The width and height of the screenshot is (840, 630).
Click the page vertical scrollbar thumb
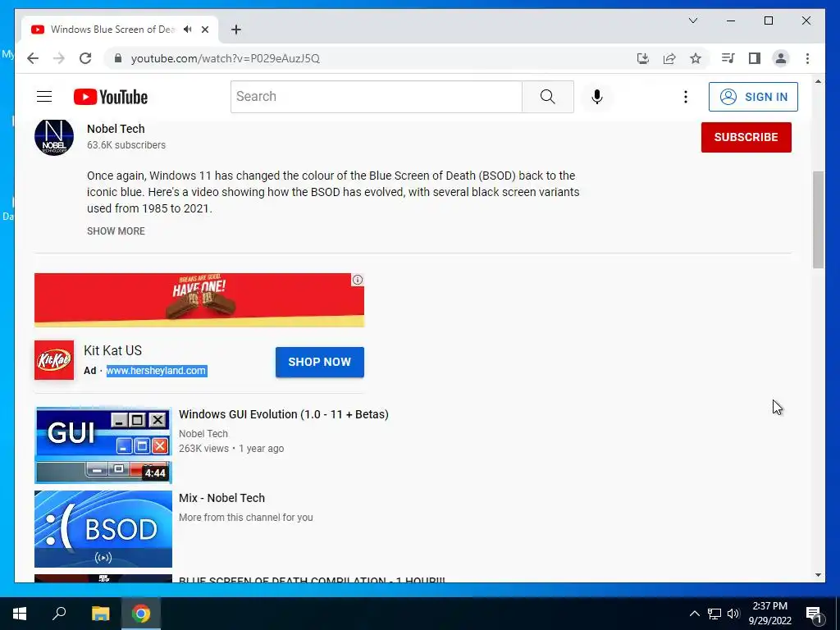[818, 220]
